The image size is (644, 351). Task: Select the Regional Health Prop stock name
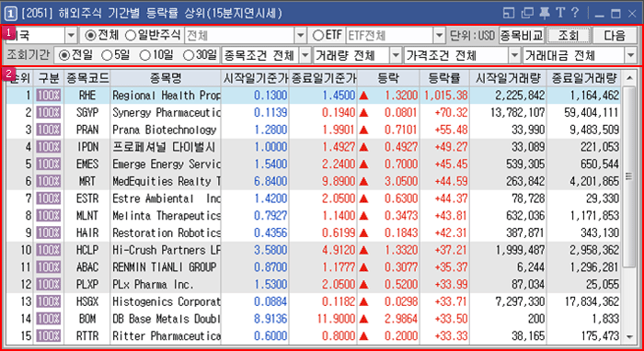(166, 96)
